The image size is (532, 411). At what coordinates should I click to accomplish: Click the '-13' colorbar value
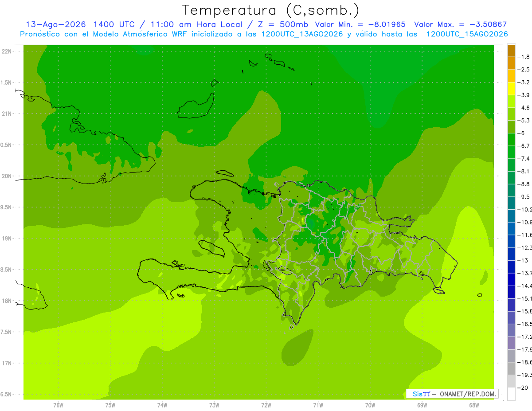tap(523, 260)
